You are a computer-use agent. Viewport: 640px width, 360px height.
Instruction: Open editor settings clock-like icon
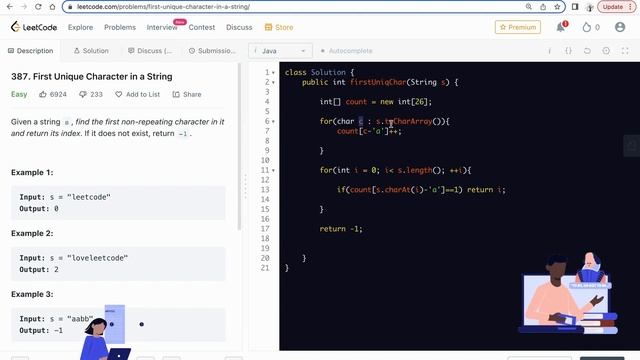pyautogui.click(x=606, y=51)
